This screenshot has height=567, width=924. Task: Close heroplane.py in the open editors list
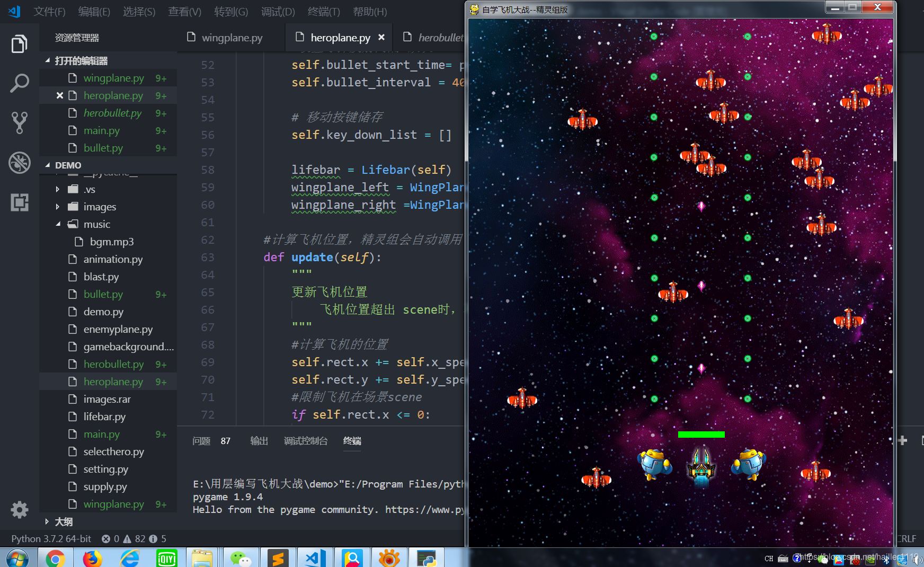pyautogui.click(x=60, y=95)
